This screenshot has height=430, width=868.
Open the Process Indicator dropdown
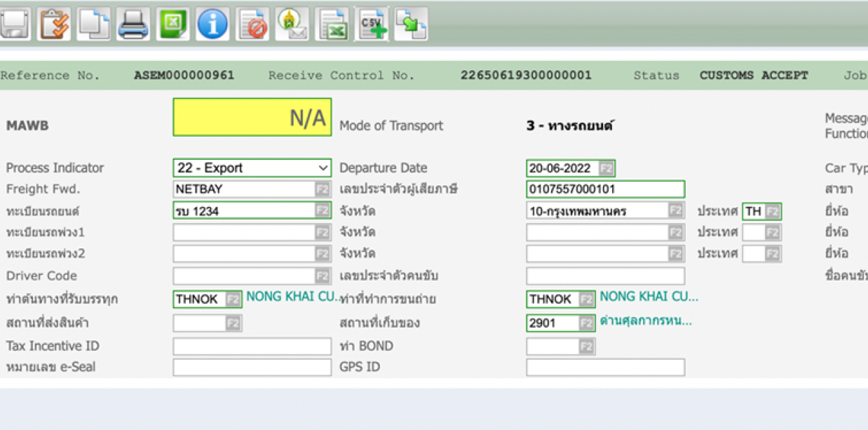pyautogui.click(x=252, y=168)
